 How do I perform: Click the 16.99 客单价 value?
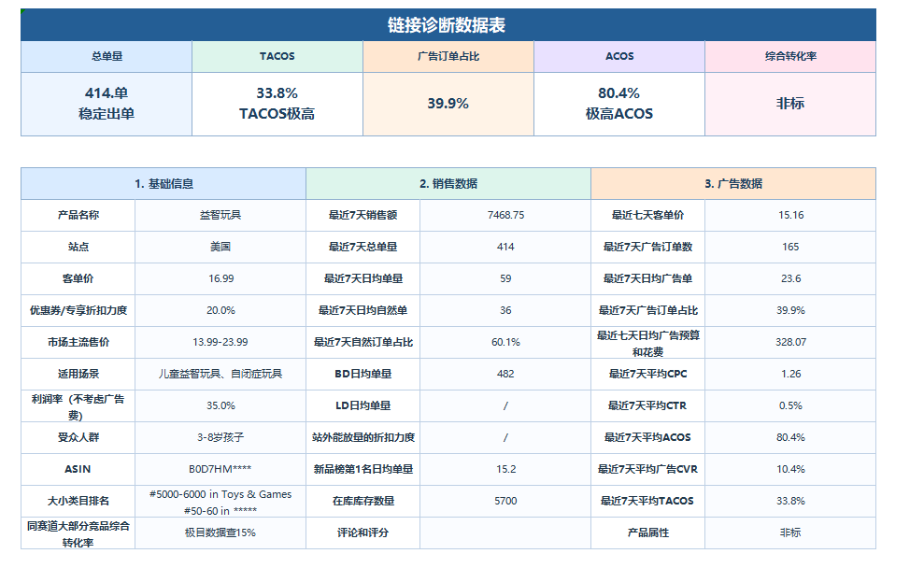(221, 278)
